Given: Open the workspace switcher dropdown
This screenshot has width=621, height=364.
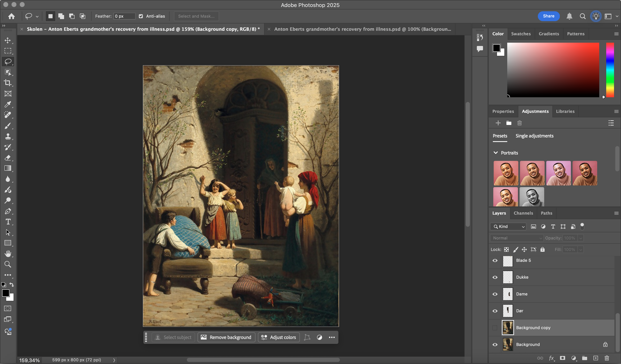Looking at the screenshot, I should (617, 16).
